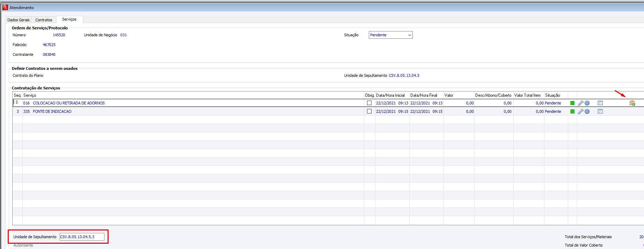This screenshot has height=249, width=644.
Task: Click the Pendente status in the COLOCACAO row
Action: point(553,103)
